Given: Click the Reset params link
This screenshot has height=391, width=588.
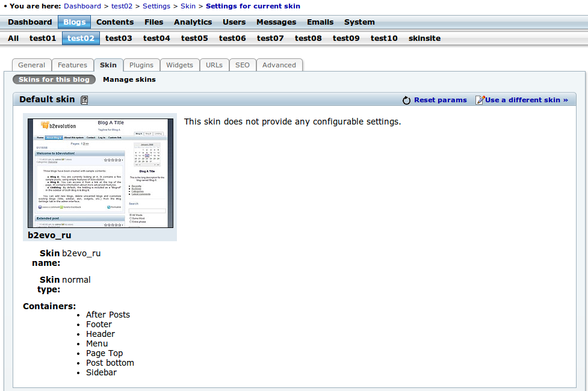Looking at the screenshot, I should tap(441, 100).
